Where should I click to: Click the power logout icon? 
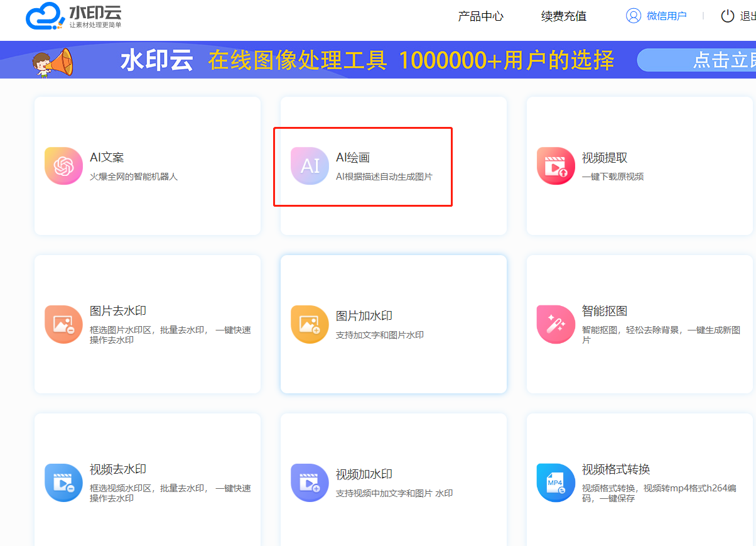727,16
